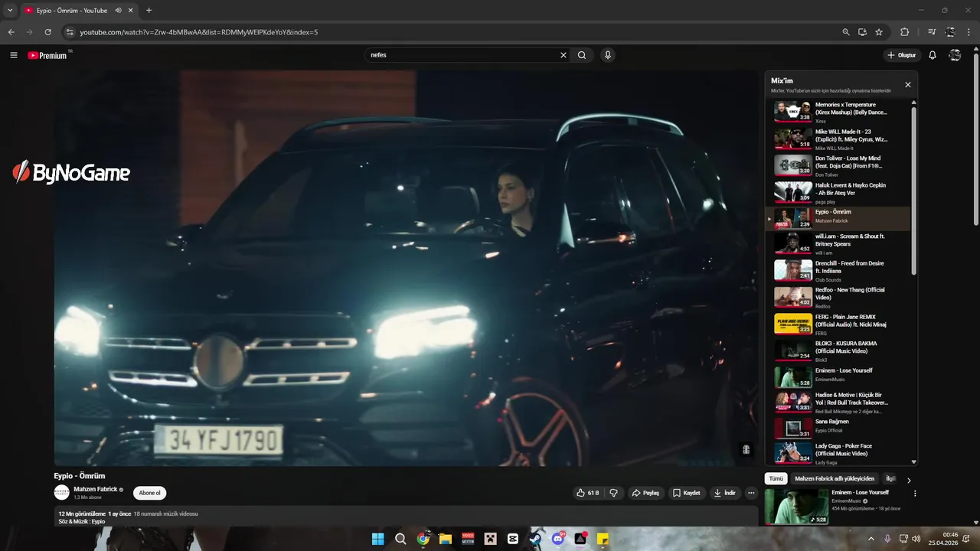Viewport: 980px width, 551px height.
Task: Open YouTube account avatar menu
Action: coord(955,55)
